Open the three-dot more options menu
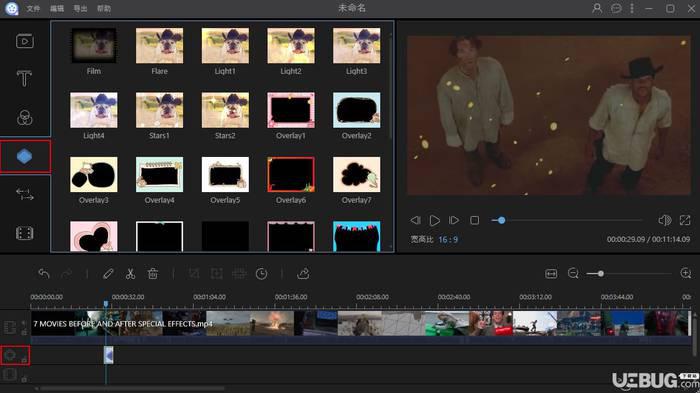The width and height of the screenshot is (700, 393). (632, 8)
